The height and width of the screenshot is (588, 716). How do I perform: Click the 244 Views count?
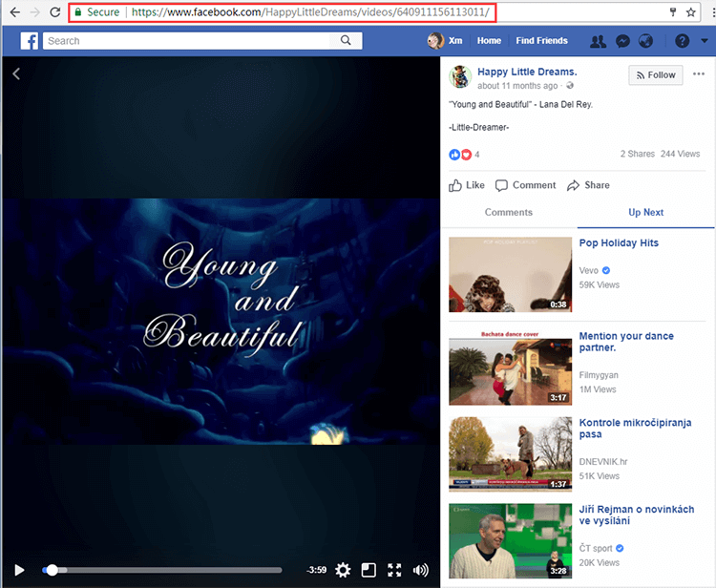click(680, 154)
